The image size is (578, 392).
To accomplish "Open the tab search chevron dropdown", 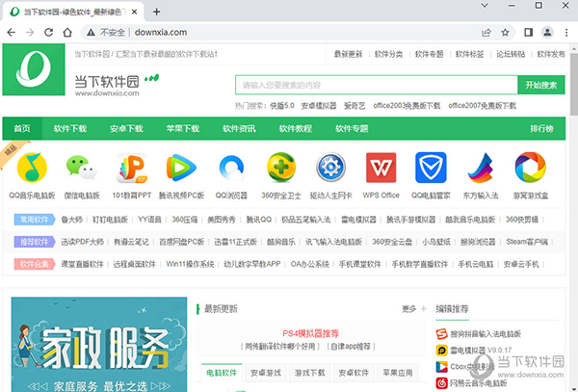I will [x=486, y=6].
